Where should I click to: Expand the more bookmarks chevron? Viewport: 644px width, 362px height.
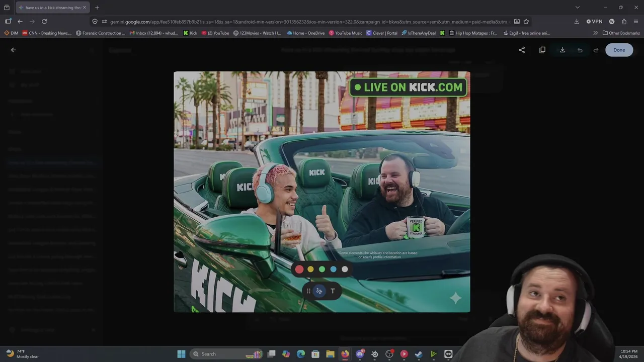[x=596, y=33]
